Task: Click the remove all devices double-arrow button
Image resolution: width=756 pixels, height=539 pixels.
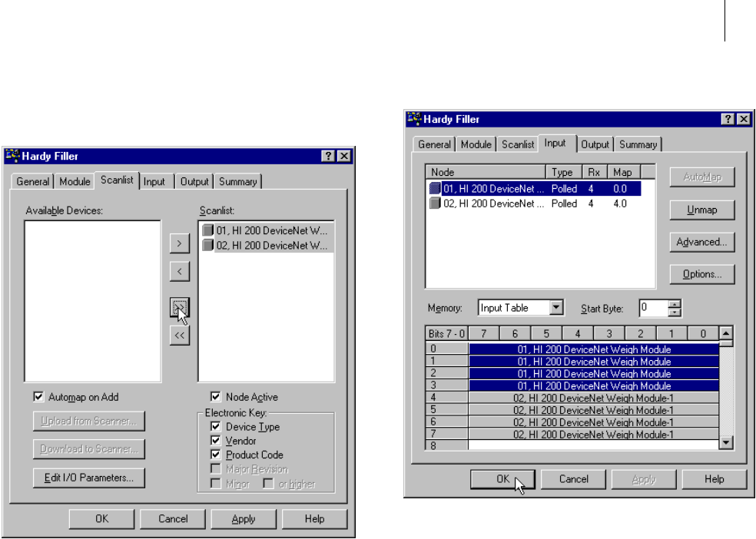Action: pos(179,336)
